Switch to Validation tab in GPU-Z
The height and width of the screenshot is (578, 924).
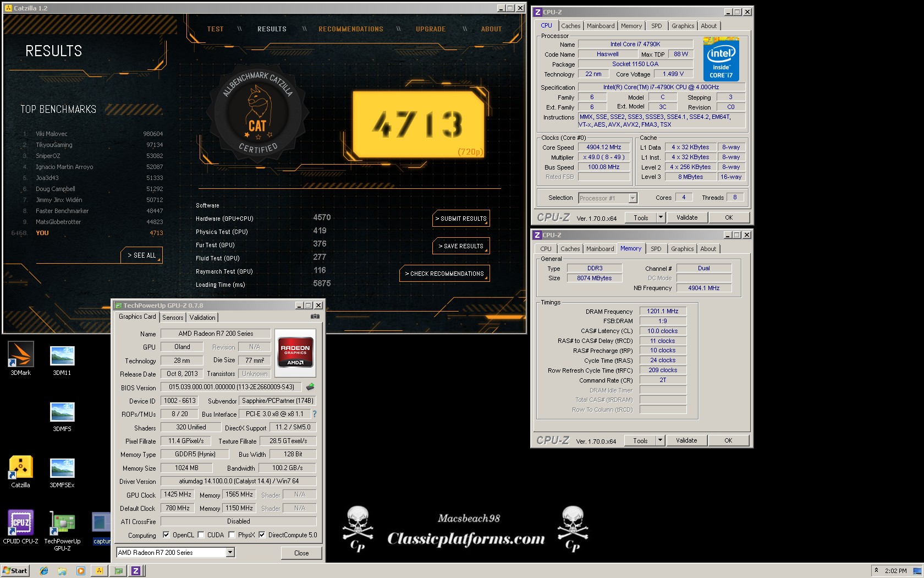(x=202, y=318)
